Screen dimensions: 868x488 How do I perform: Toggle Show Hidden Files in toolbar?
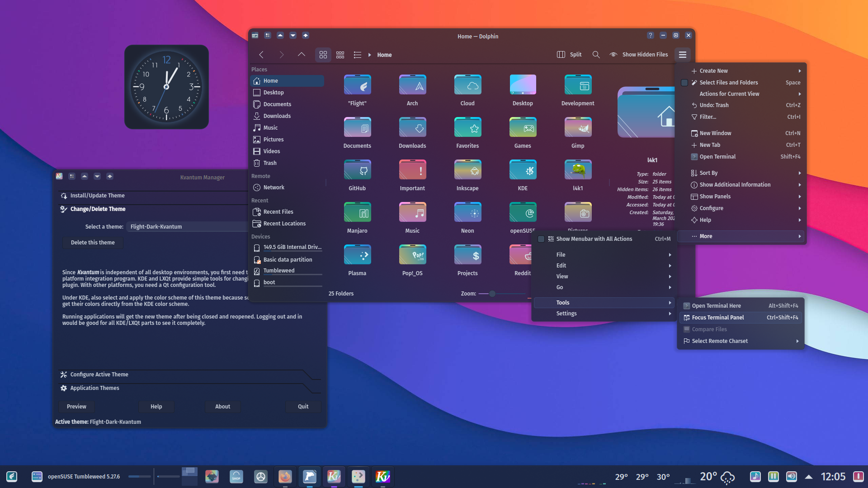[x=638, y=55]
